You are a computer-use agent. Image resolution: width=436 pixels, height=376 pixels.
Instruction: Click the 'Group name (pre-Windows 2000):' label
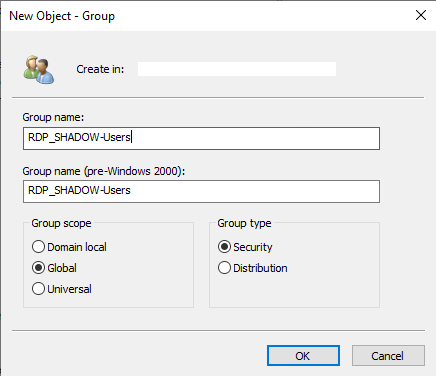point(104,171)
